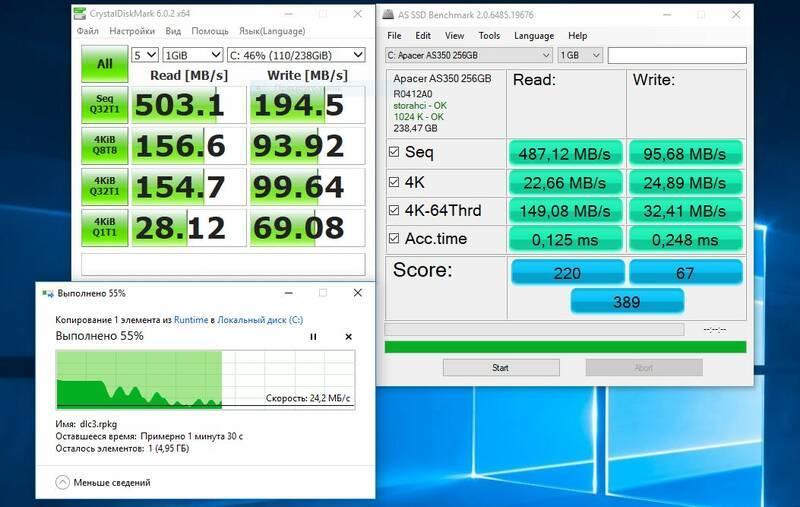This screenshot has height=507, width=800.
Task: Open the Apacer AS350 256GB drive dropdown
Action: click(469, 55)
